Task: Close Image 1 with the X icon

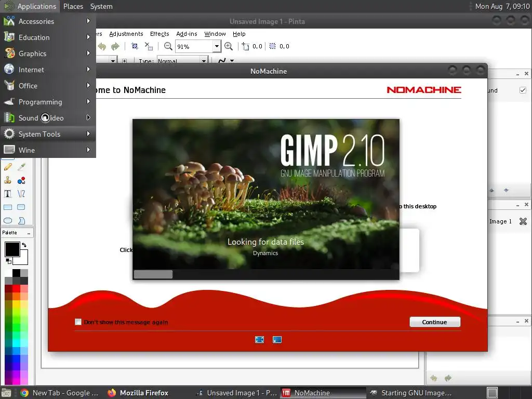Action: coord(523,221)
